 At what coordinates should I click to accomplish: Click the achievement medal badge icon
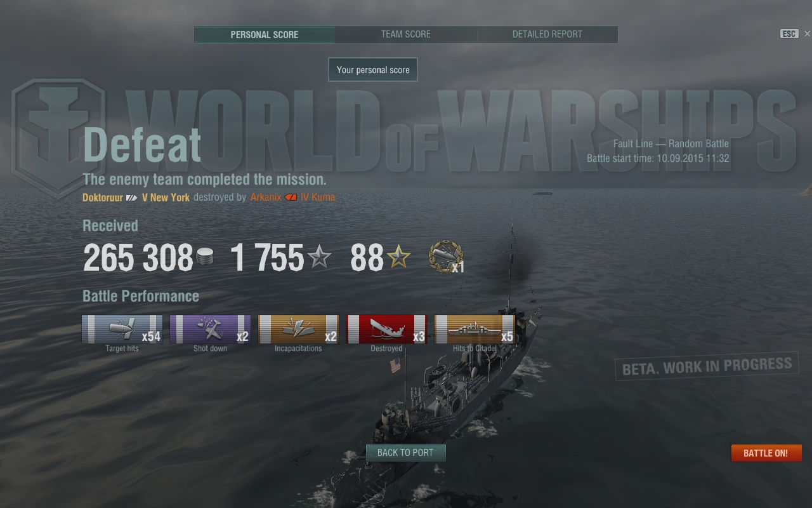[x=445, y=257]
